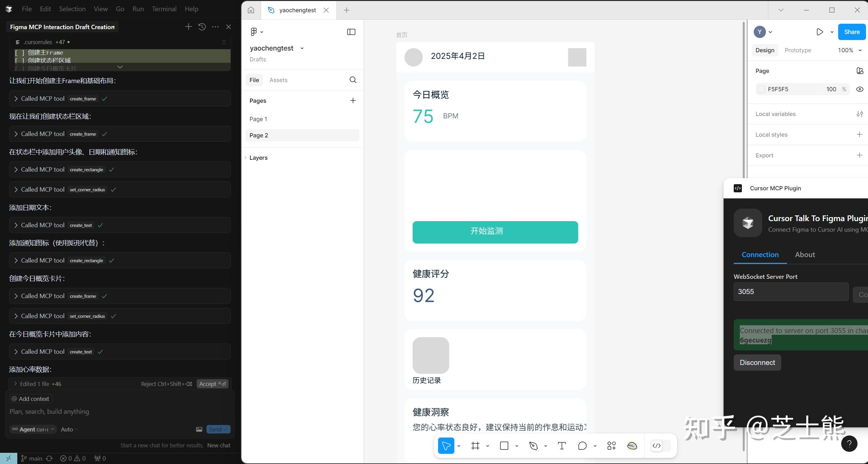Open the Terminal menu
Screen dimensions: 868x464
[x=164, y=9]
